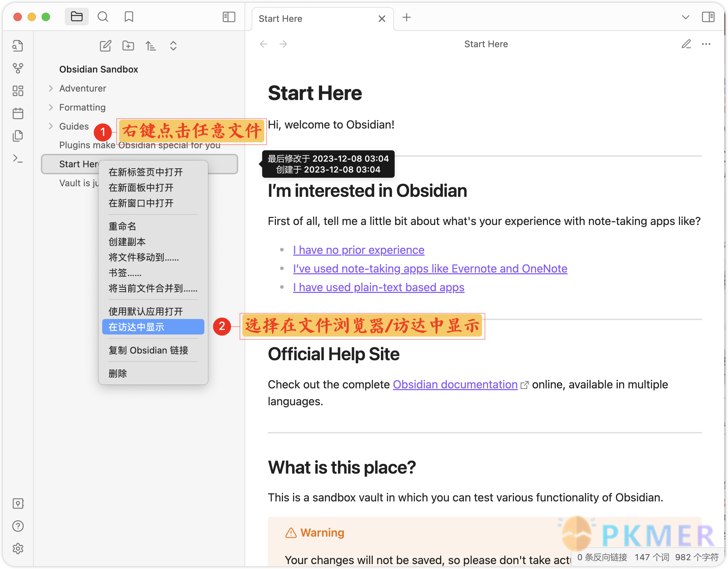Choose 在新标签页中打开 menu entry

tap(153, 172)
